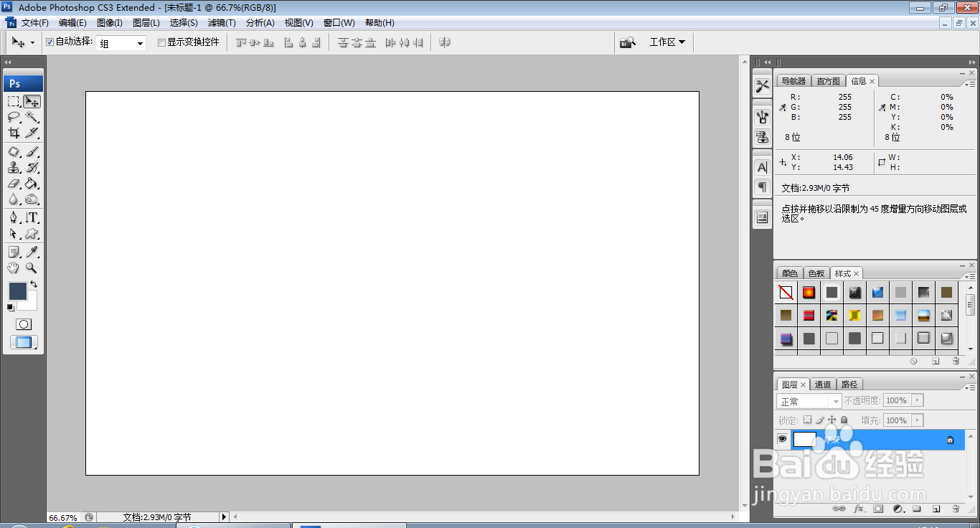
Task: Delete layer with the Layers panel trash icon
Action: (956, 509)
